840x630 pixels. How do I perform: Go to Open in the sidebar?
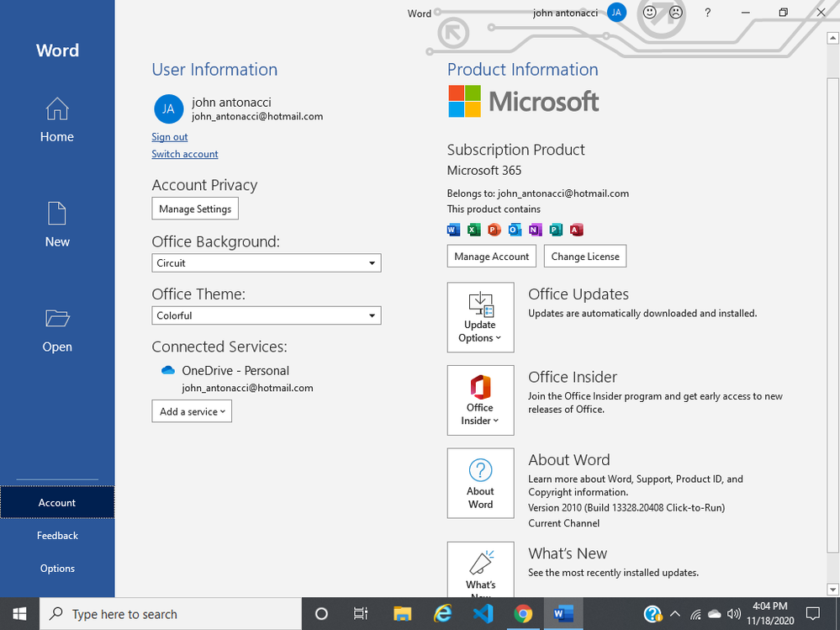(x=57, y=331)
